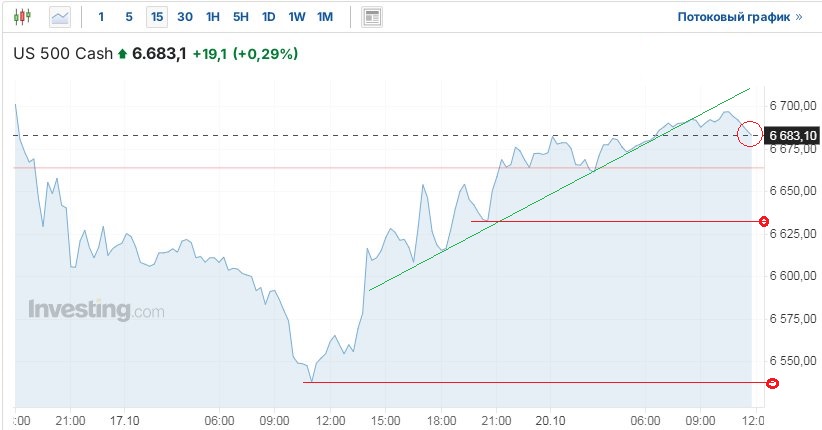The height and width of the screenshot is (430, 822).
Task: Click the Investing.com watermark logo
Action: [x=96, y=310]
